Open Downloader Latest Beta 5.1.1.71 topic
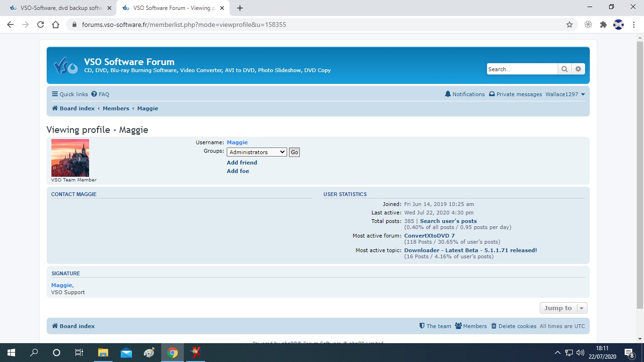 471,250
